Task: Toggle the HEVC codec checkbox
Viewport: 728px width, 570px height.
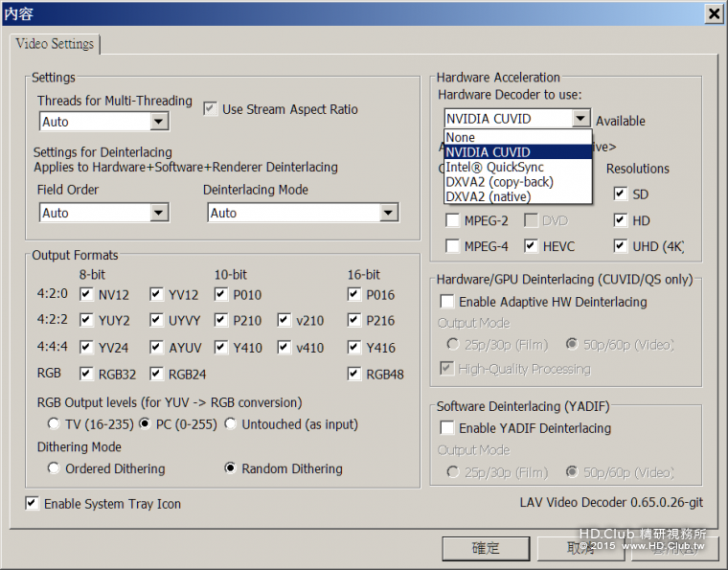Action: [x=532, y=246]
